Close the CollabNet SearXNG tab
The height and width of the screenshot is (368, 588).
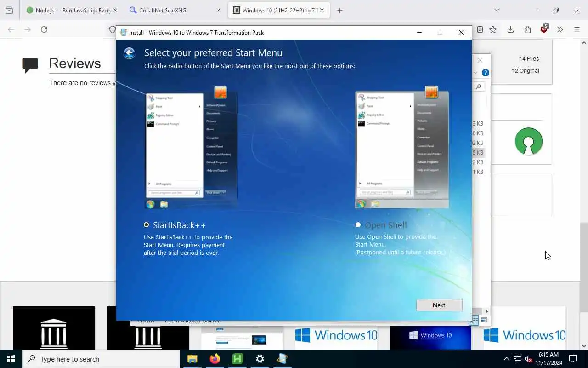point(219,10)
